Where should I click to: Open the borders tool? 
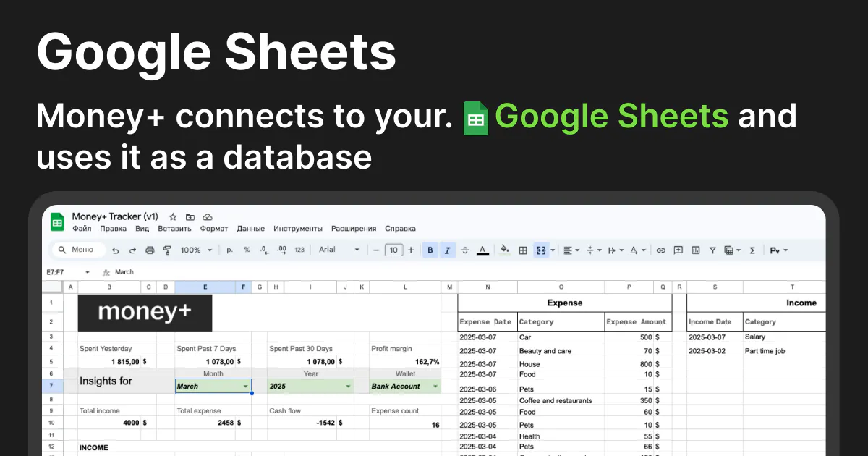(x=523, y=250)
